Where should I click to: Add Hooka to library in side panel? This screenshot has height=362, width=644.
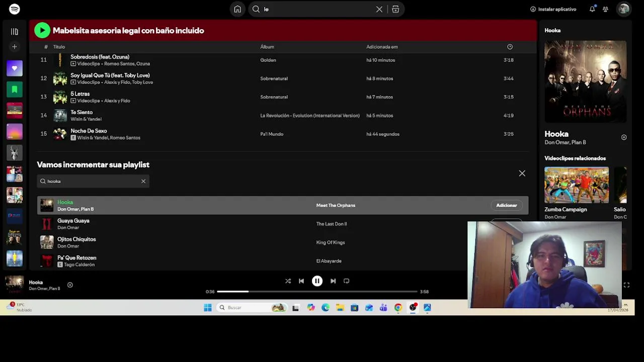(x=624, y=137)
